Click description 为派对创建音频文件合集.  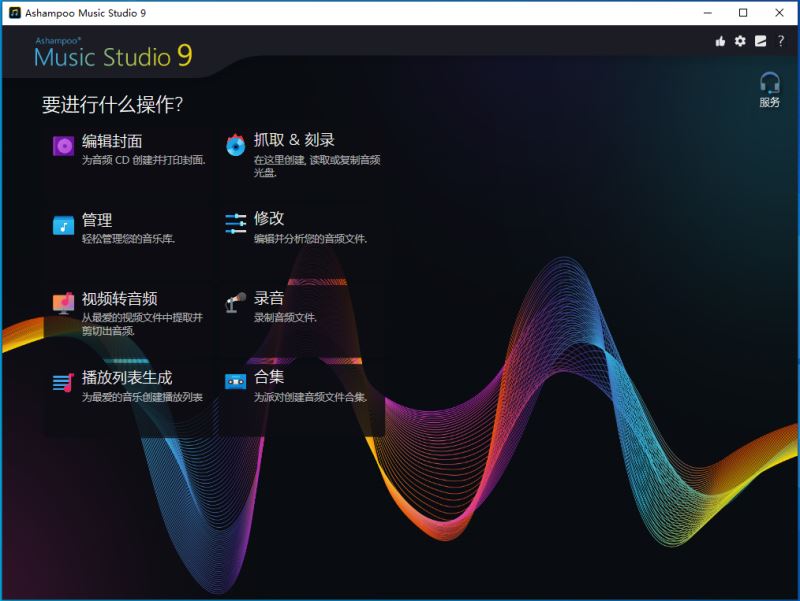click(x=310, y=397)
